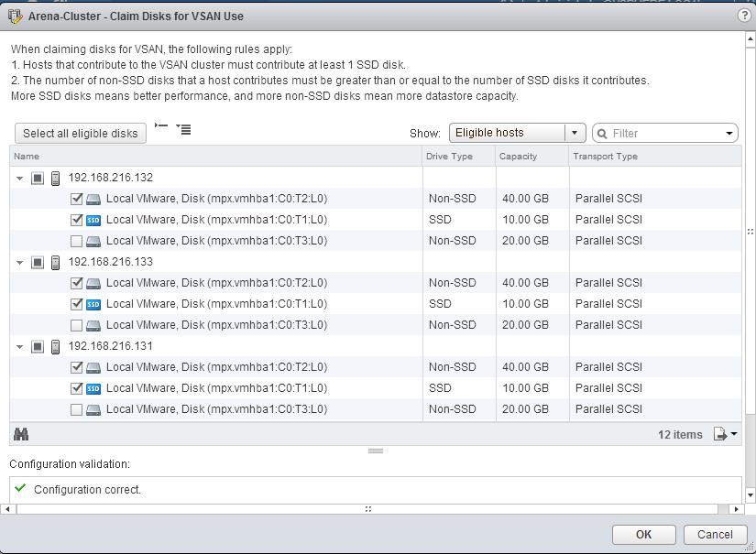Toggle host checkbox for 192.168.216.133

38,263
